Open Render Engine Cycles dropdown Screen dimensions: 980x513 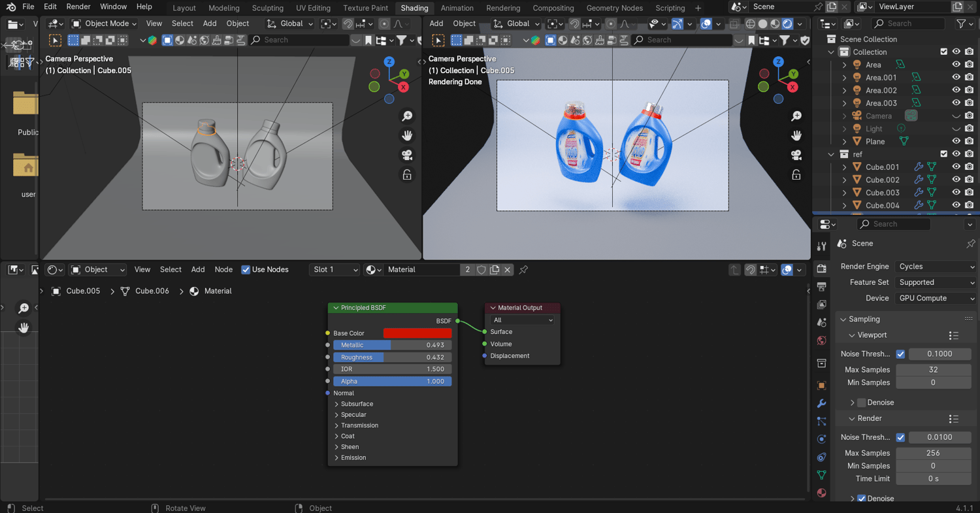tap(936, 267)
